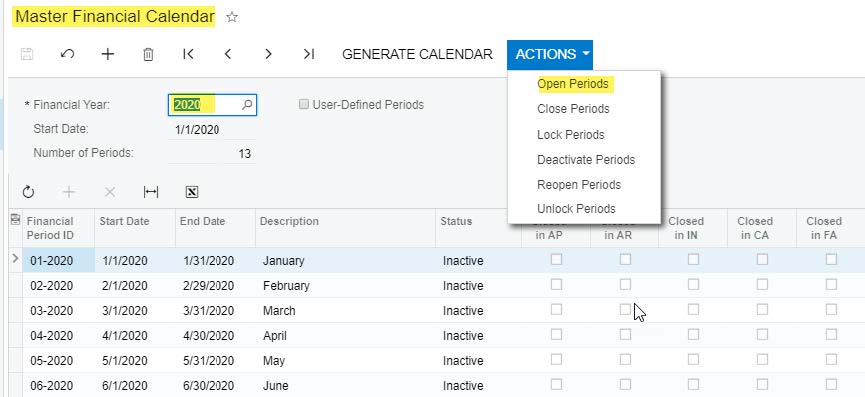The height and width of the screenshot is (397, 865).
Task: Tick Closed in FA for February row
Action: click(x=831, y=285)
